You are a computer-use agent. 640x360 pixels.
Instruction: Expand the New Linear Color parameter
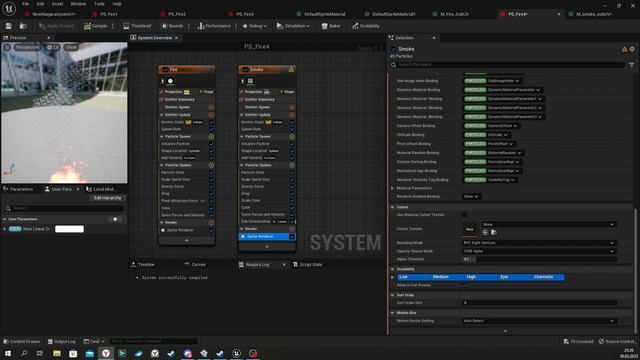[4, 229]
